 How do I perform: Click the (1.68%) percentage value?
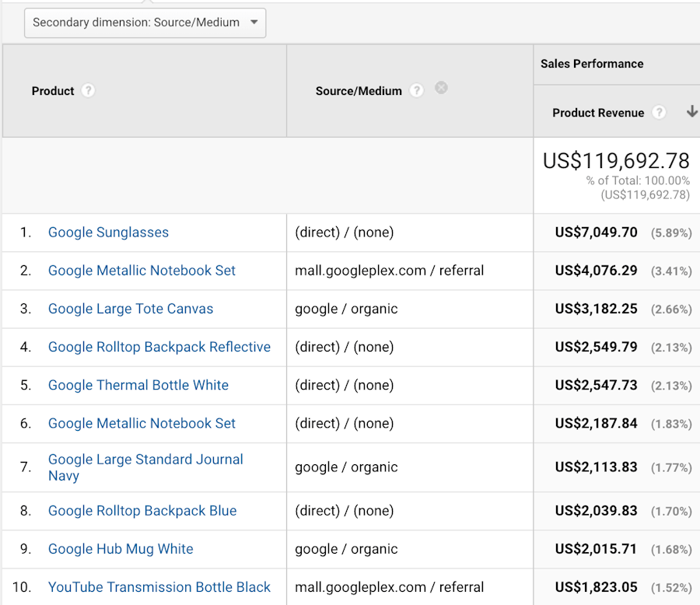[671, 550]
